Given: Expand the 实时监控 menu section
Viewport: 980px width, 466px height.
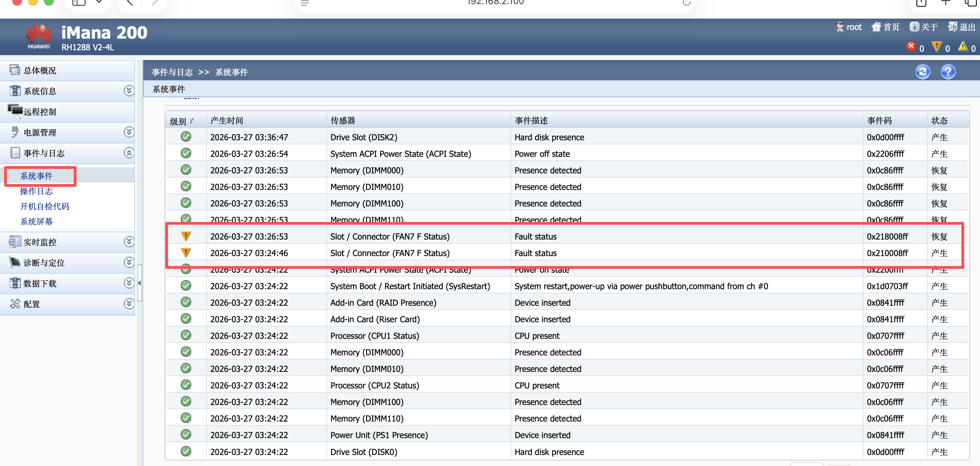Looking at the screenshot, I should click(129, 242).
